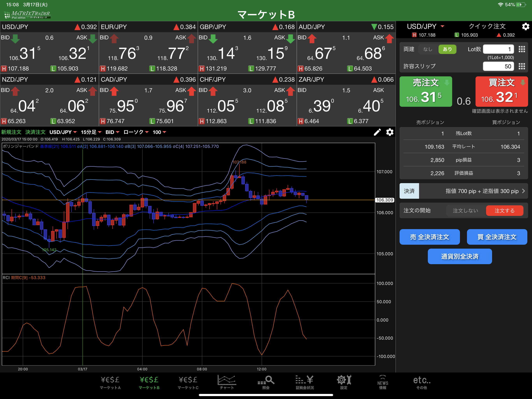Expand the ローソク chart type dropdown

pyautogui.click(x=136, y=132)
